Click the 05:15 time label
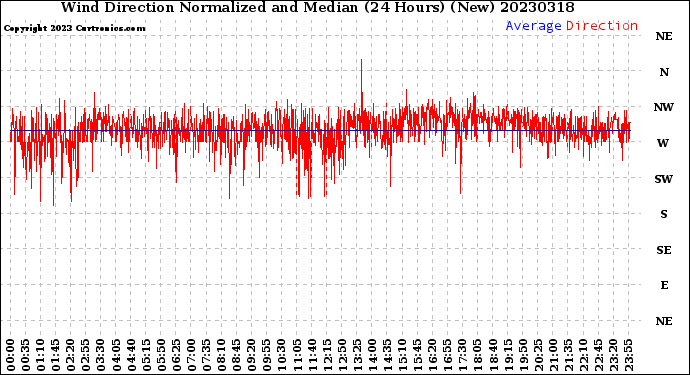690x375 pixels. [x=146, y=355]
